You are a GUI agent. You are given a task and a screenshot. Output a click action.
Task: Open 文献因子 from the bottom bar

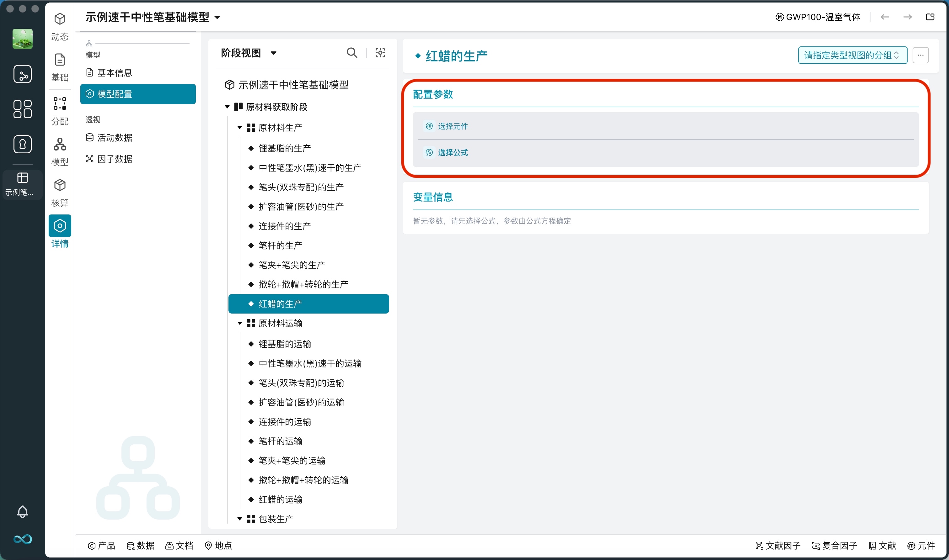[779, 546]
